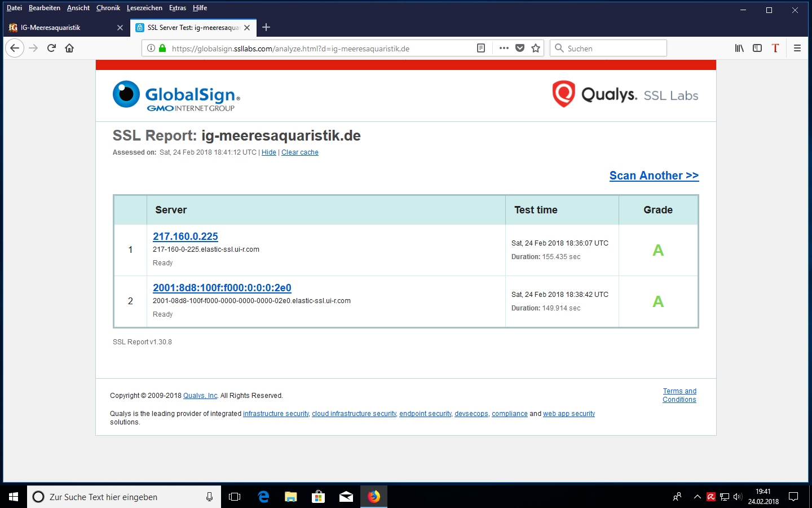
Task: Click the Scan Another link
Action: click(x=654, y=176)
